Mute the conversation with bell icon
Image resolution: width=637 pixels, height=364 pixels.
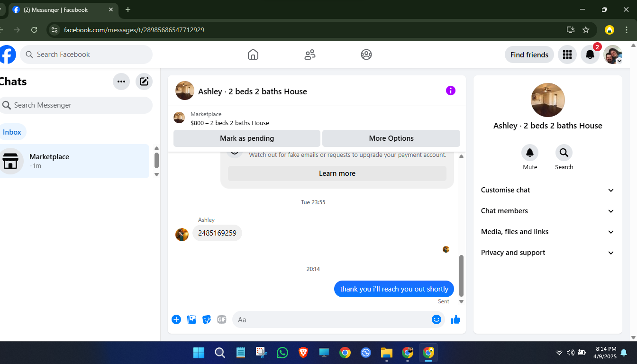(x=530, y=153)
